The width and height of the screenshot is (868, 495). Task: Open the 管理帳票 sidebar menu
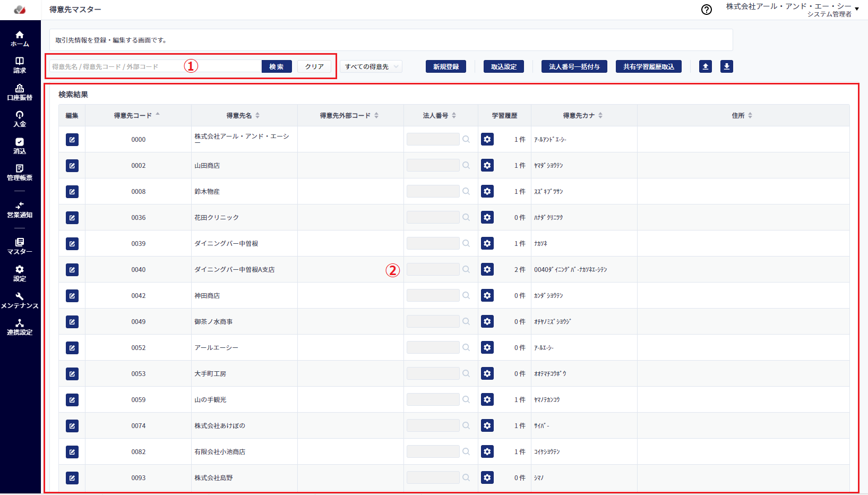pos(20,173)
